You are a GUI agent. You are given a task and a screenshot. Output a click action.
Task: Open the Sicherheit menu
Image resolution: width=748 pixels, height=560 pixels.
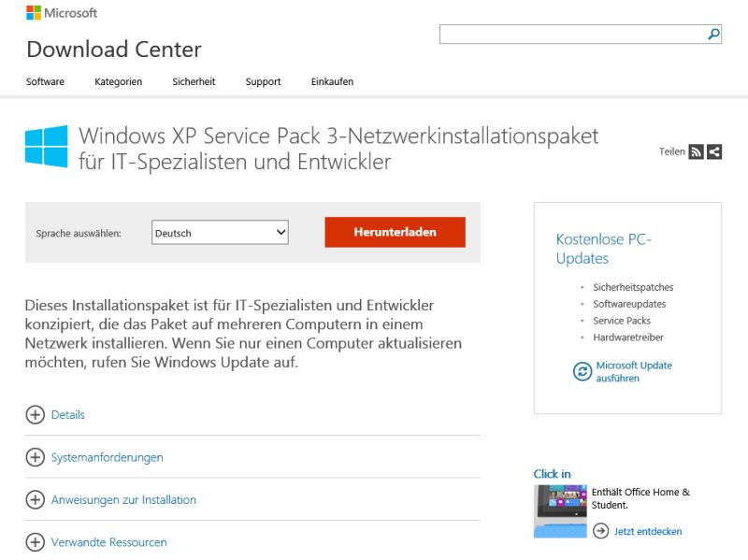(x=194, y=81)
